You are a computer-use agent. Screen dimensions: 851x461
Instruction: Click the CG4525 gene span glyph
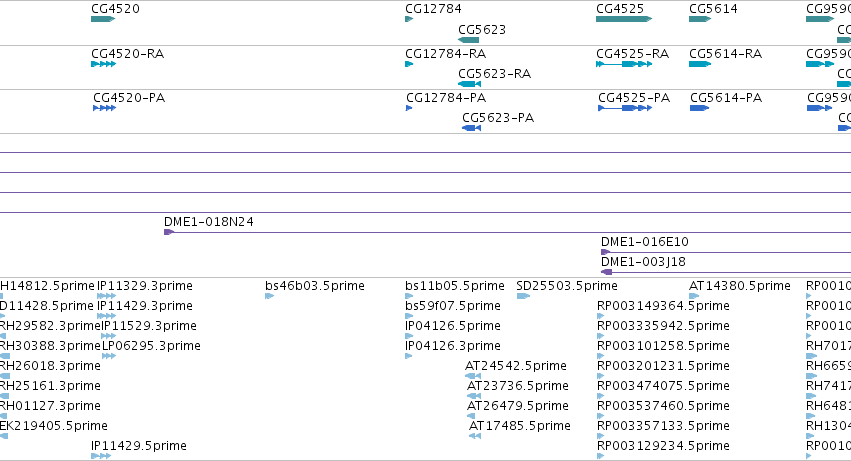click(x=624, y=19)
